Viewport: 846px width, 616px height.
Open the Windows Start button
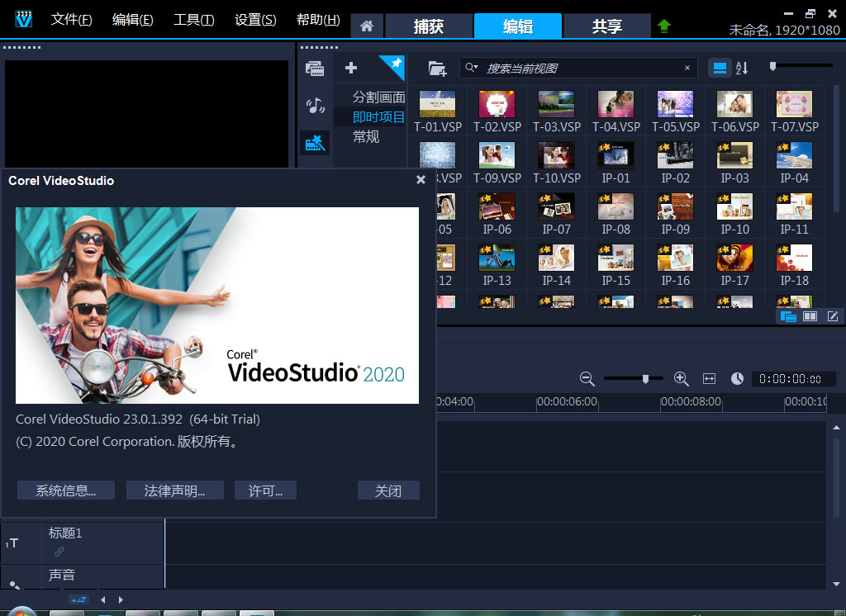point(21,612)
